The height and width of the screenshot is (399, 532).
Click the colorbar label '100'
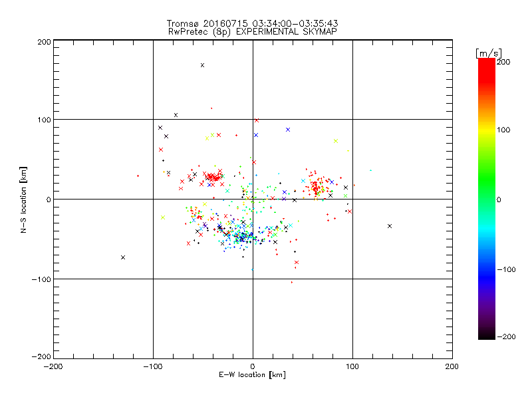pos(503,130)
